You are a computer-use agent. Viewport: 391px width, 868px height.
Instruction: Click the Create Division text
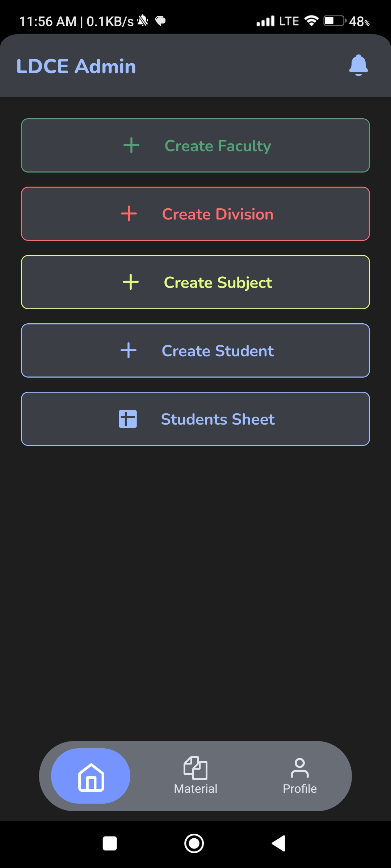[218, 214]
